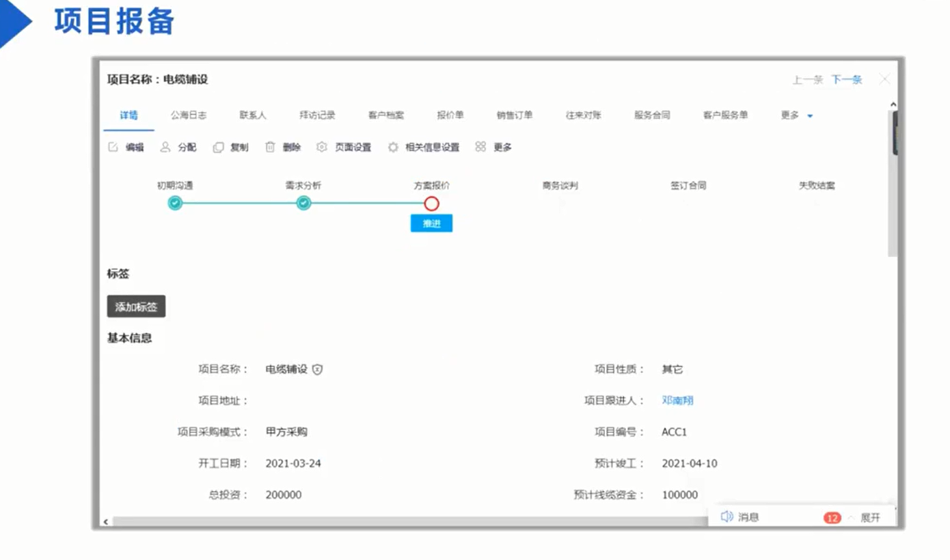This screenshot has height=560, width=950.
Task: Expand the 展开 message panel
Action: click(870, 518)
